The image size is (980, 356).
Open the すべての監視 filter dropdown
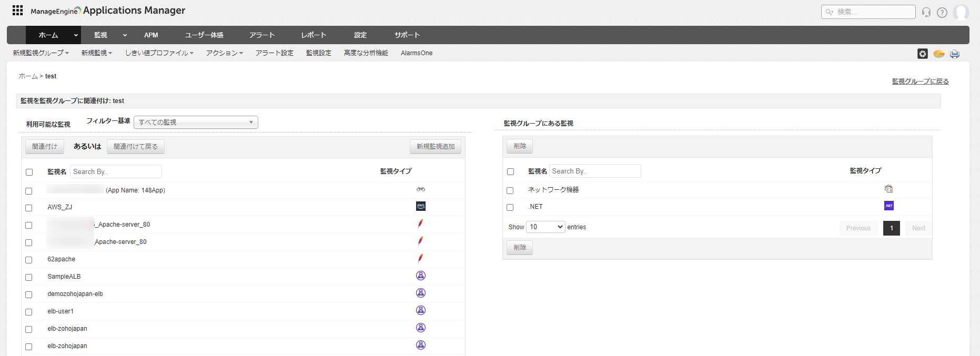click(x=196, y=122)
